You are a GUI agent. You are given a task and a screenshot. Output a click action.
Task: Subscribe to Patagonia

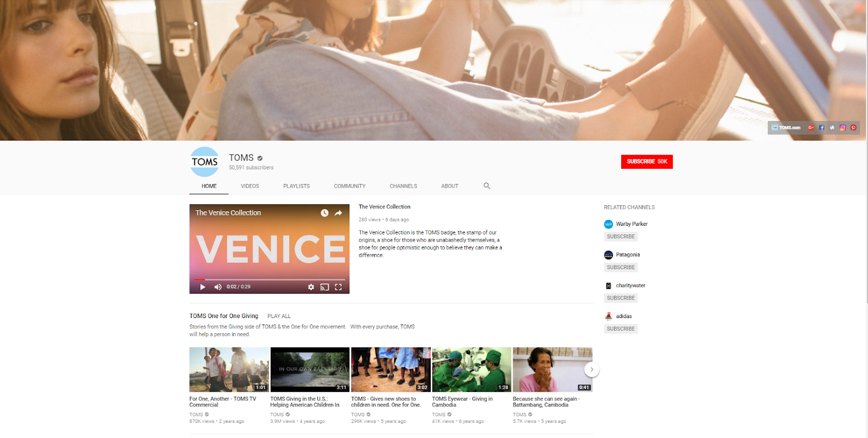621,268
